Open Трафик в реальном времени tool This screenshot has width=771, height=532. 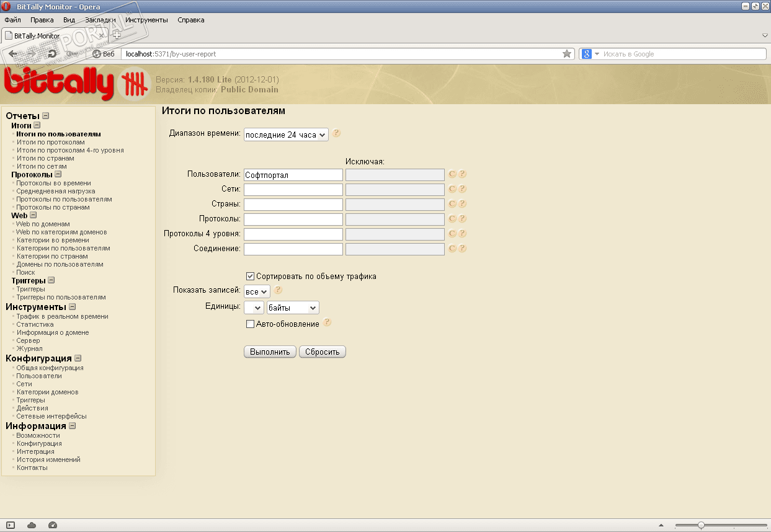63,316
